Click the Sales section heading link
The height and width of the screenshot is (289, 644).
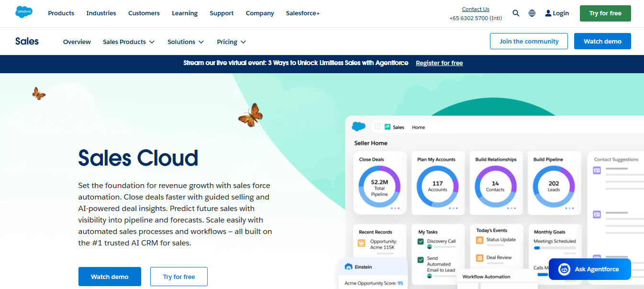point(27,42)
